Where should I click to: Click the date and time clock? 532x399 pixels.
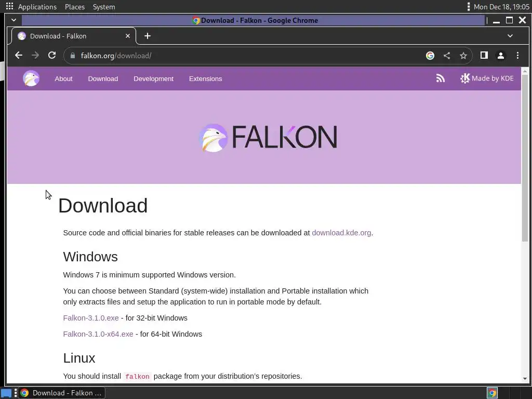(x=501, y=7)
